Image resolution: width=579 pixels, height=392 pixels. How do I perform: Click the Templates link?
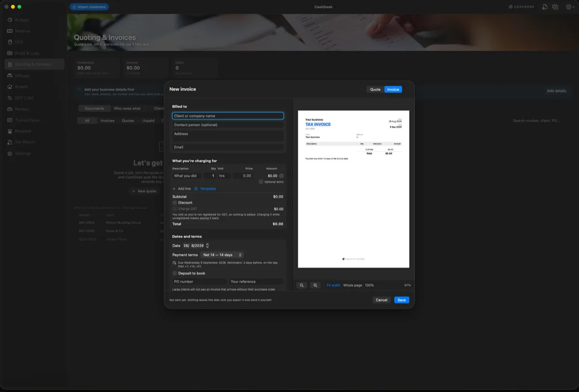point(208,189)
